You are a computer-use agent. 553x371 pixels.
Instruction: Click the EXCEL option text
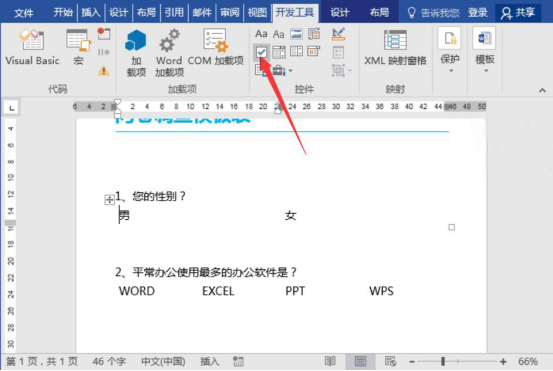(218, 291)
